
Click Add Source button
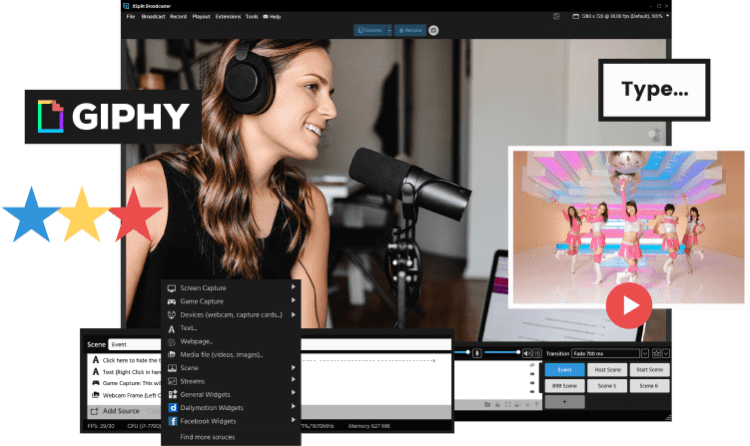point(115,411)
